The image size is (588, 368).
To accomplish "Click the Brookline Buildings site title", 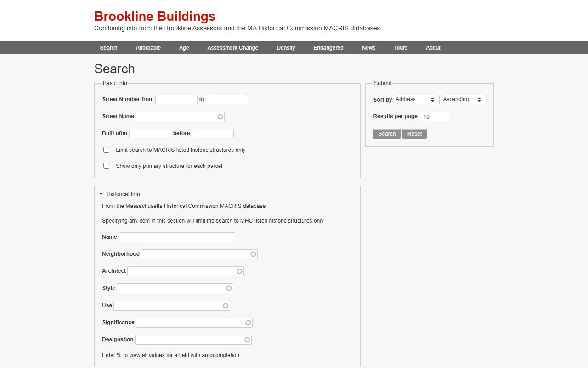I will tap(155, 16).
